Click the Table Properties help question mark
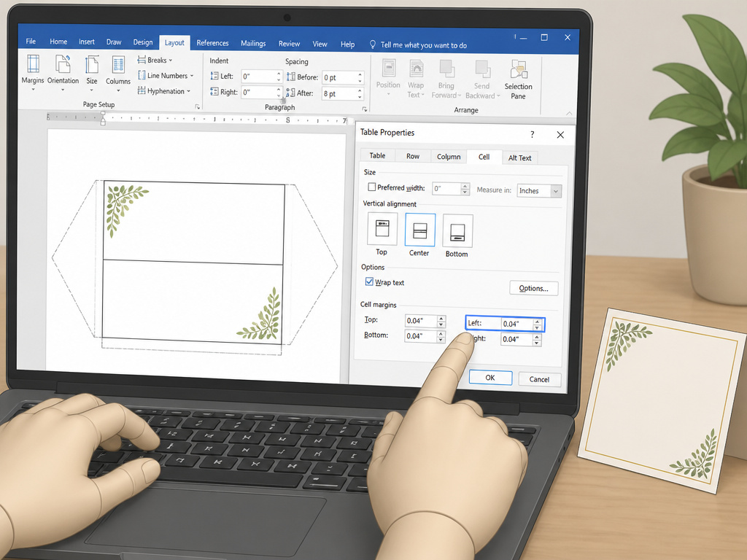747x560 pixels. [x=532, y=135]
